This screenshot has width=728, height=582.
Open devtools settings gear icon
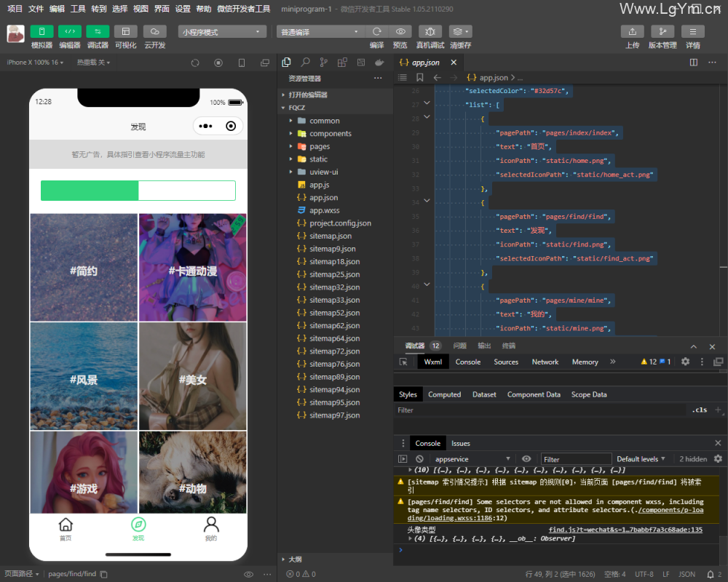click(x=685, y=362)
